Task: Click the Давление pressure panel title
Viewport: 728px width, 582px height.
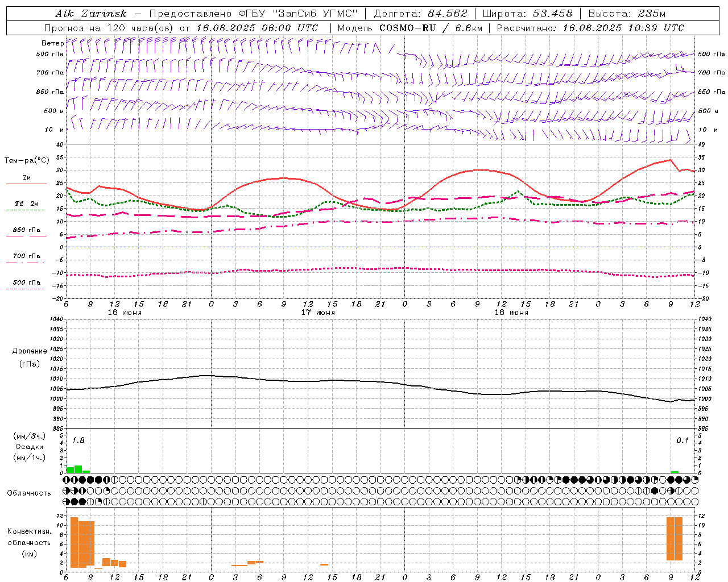Action: 30,351
